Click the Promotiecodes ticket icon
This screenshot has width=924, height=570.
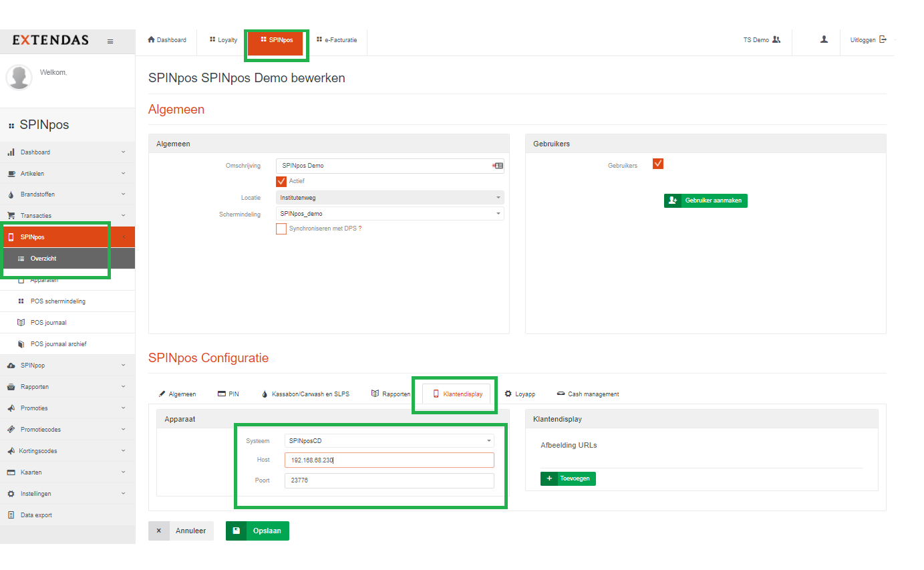pyautogui.click(x=11, y=430)
